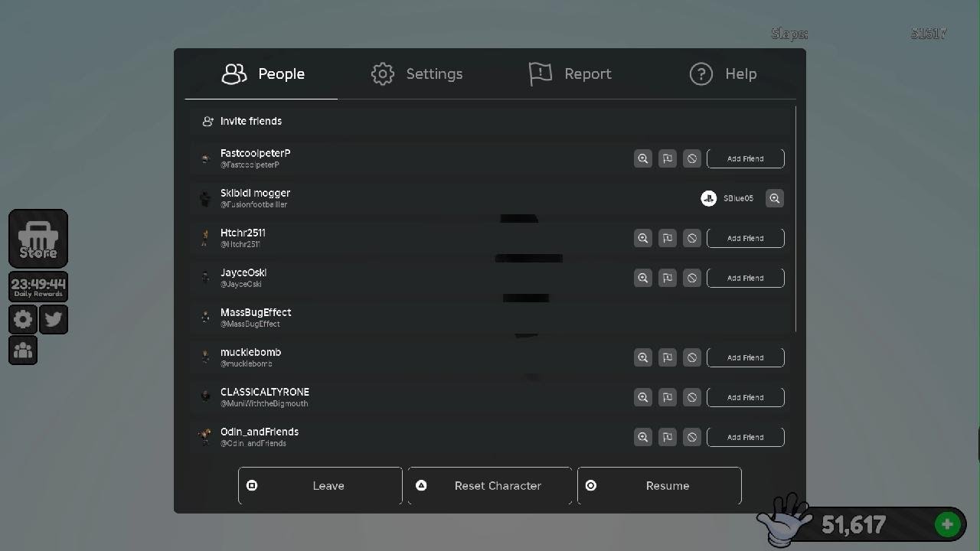The width and height of the screenshot is (980, 551).
Task: Click the Leave button
Action: tap(320, 486)
